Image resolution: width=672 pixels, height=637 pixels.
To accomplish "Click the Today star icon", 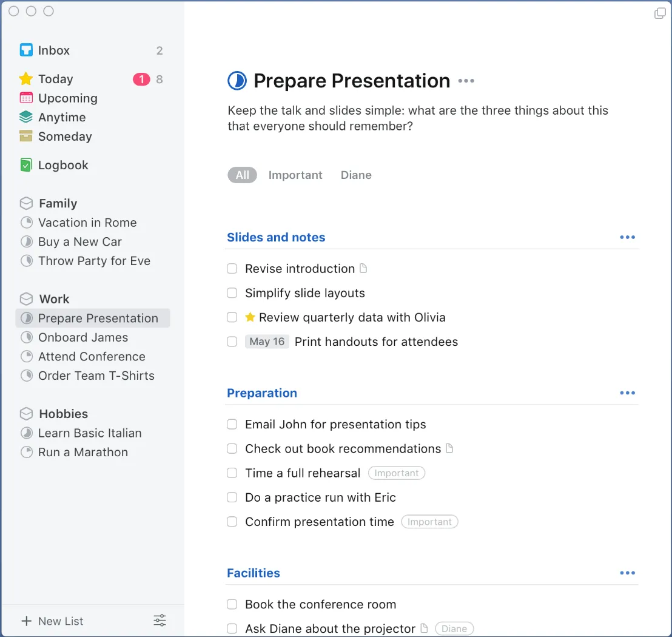I will pyautogui.click(x=26, y=79).
